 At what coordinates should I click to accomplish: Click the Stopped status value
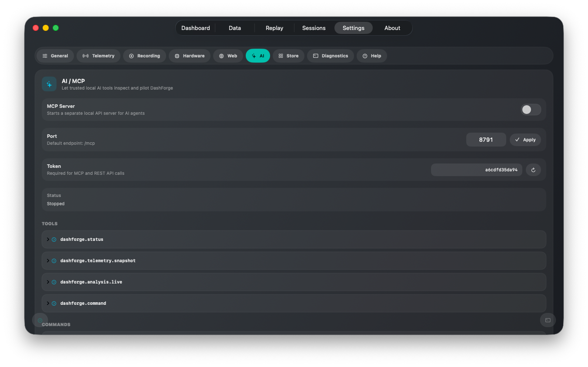56,204
